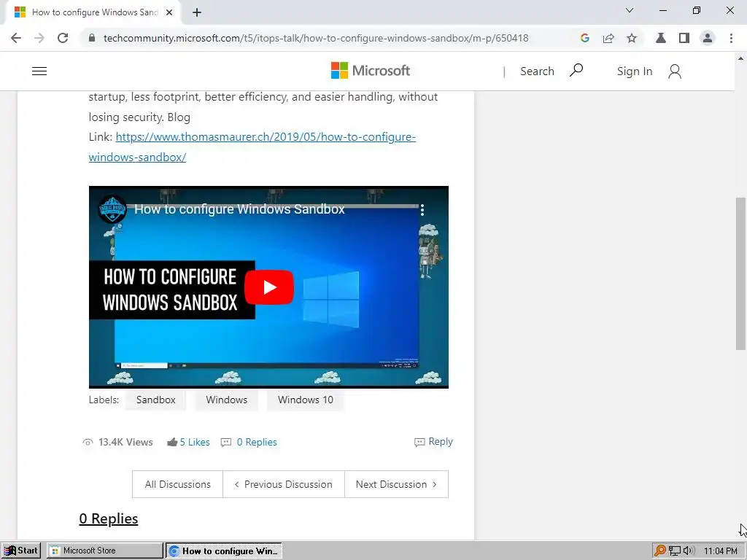Click the Reply button
747x560 pixels.
pos(433,441)
